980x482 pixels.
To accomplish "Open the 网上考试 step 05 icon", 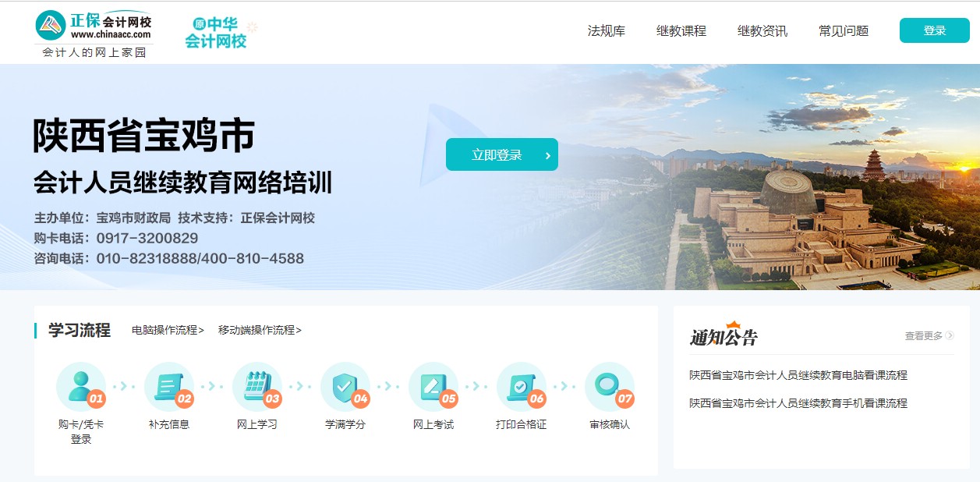I will (433, 387).
